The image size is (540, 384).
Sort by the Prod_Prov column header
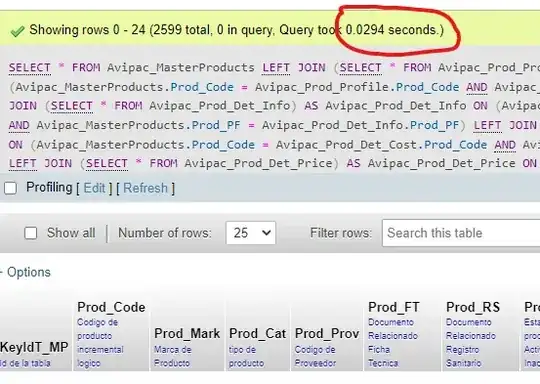[x=327, y=333]
